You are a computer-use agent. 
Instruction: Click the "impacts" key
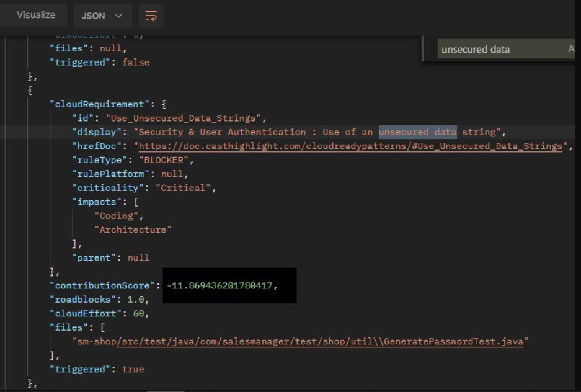click(x=97, y=202)
